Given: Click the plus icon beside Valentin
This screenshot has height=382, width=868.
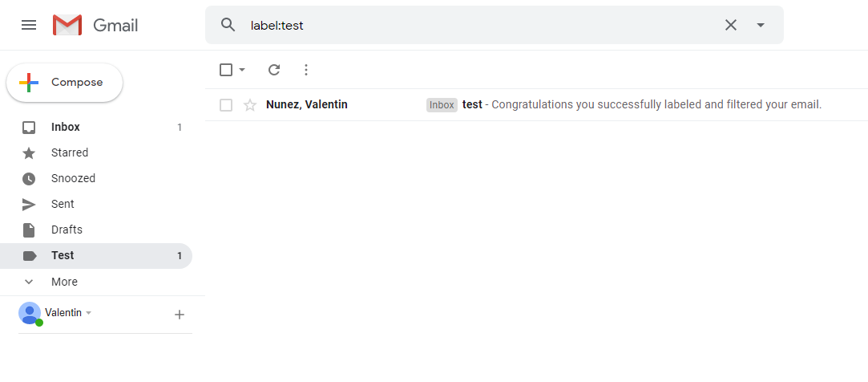Looking at the screenshot, I should pos(180,315).
